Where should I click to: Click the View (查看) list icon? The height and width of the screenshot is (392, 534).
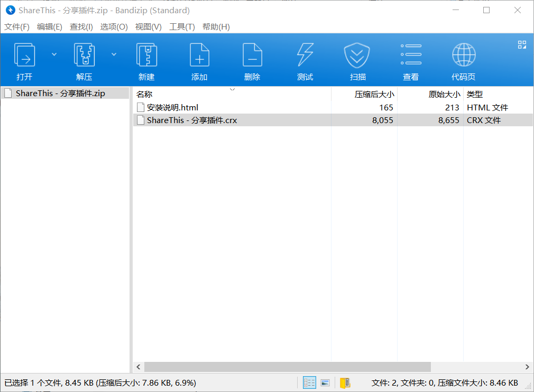(x=411, y=54)
